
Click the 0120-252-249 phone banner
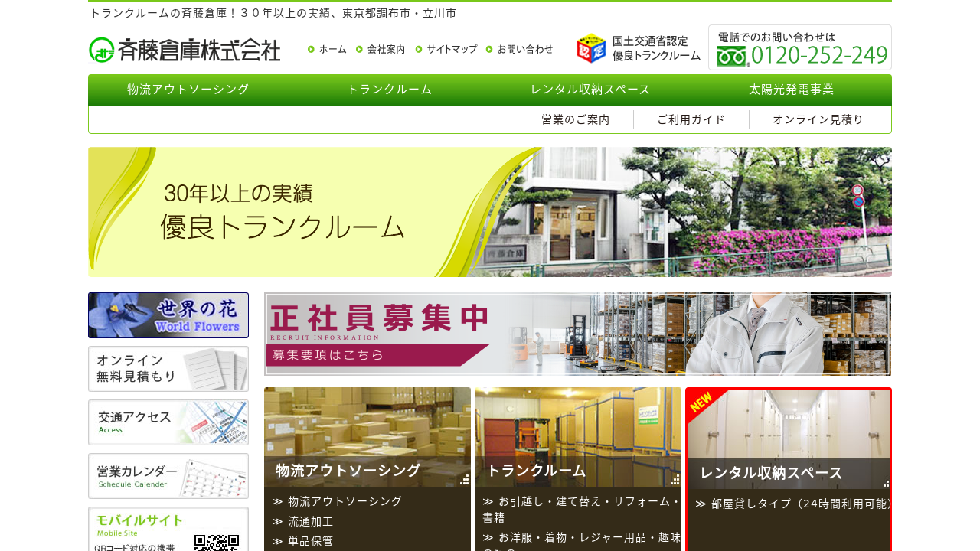(799, 47)
